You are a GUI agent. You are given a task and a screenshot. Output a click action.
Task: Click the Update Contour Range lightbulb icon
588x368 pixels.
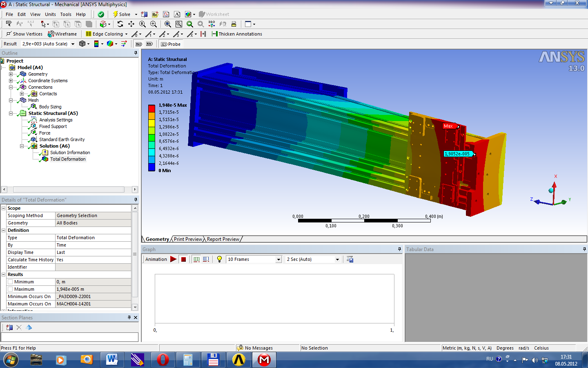[219, 259]
